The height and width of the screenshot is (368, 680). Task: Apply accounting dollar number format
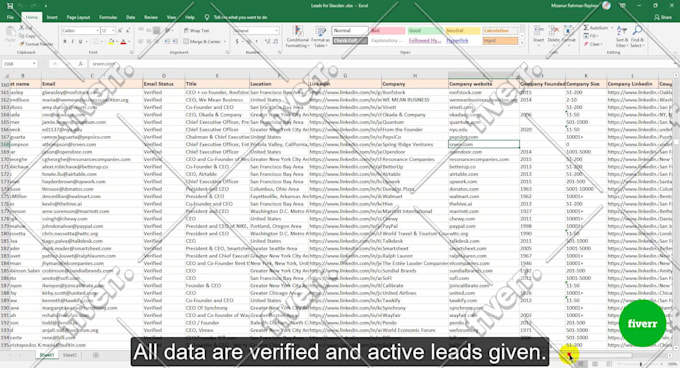click(238, 42)
